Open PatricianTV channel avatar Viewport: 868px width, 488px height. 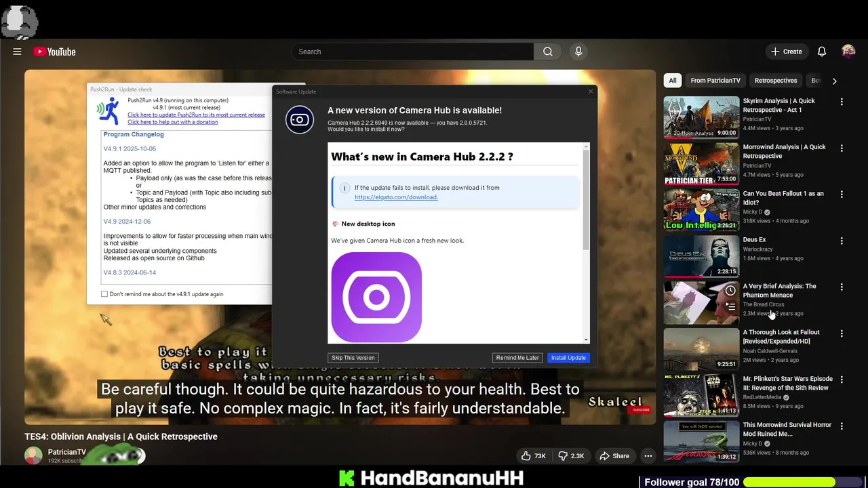tap(33, 455)
